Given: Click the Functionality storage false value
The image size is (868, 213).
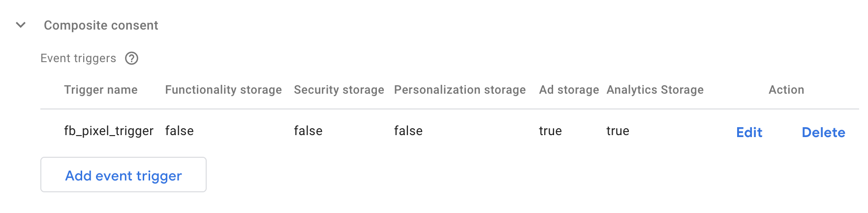Looking at the screenshot, I should (x=180, y=131).
